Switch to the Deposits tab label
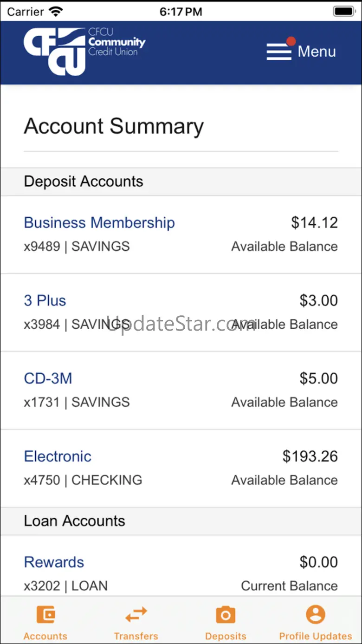 coord(226,636)
